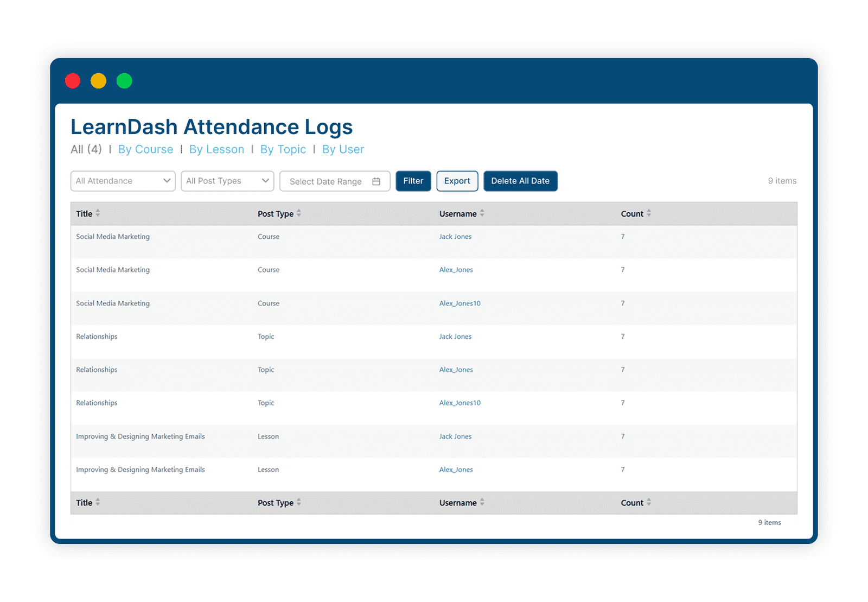The width and height of the screenshot is (868, 602).
Task: Click the 9 items label below table
Action: click(769, 522)
